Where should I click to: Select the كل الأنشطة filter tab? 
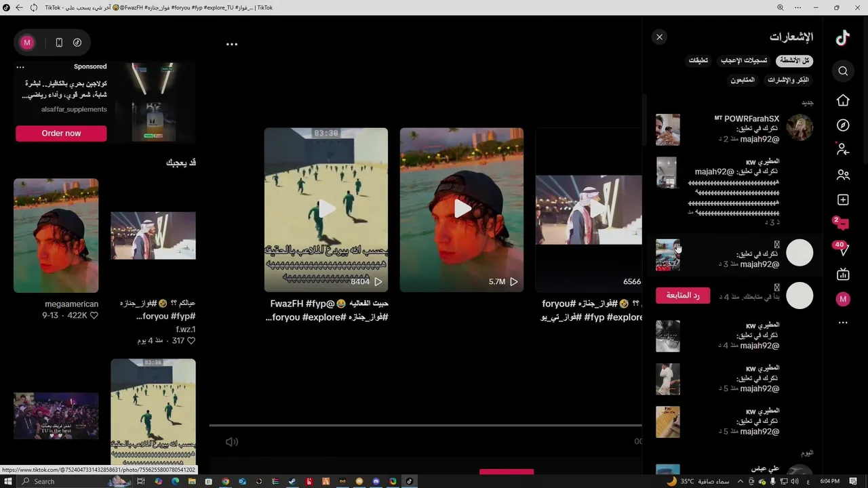pos(794,60)
